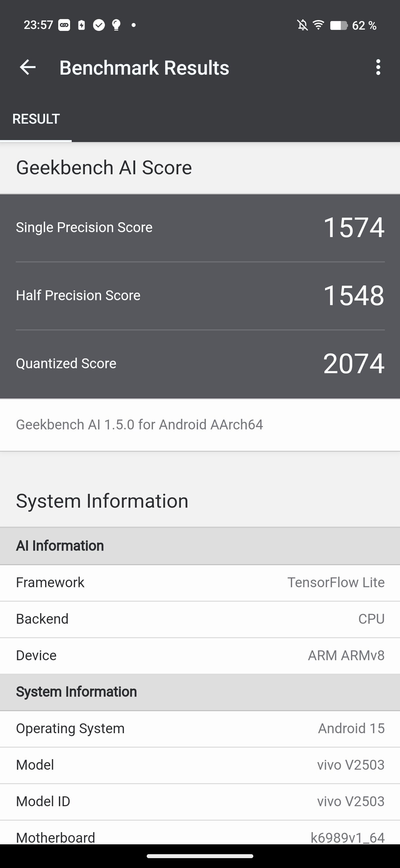400x868 pixels.
Task: Select the Single Precision Score row
Action: click(x=200, y=228)
